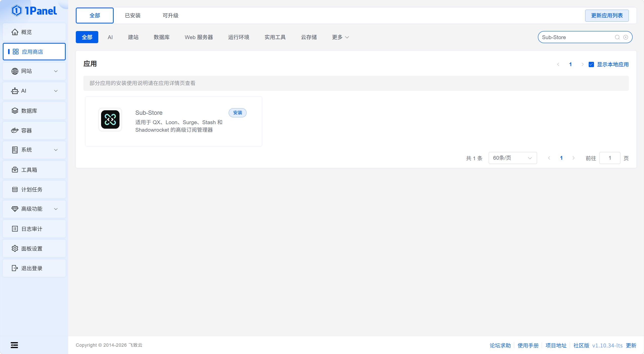644x354 pixels.
Task: Select the 数据库 category filter
Action: point(161,37)
